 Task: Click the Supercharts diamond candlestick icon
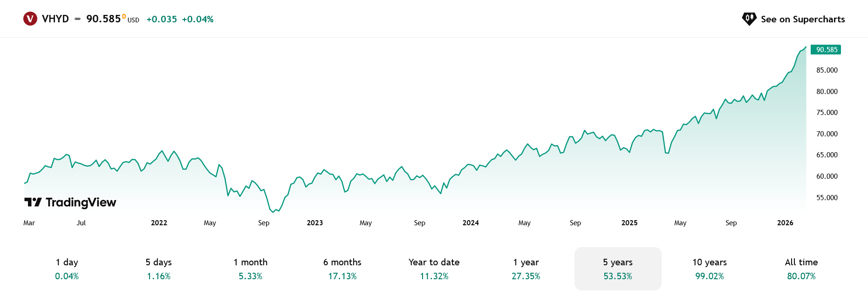click(x=749, y=19)
